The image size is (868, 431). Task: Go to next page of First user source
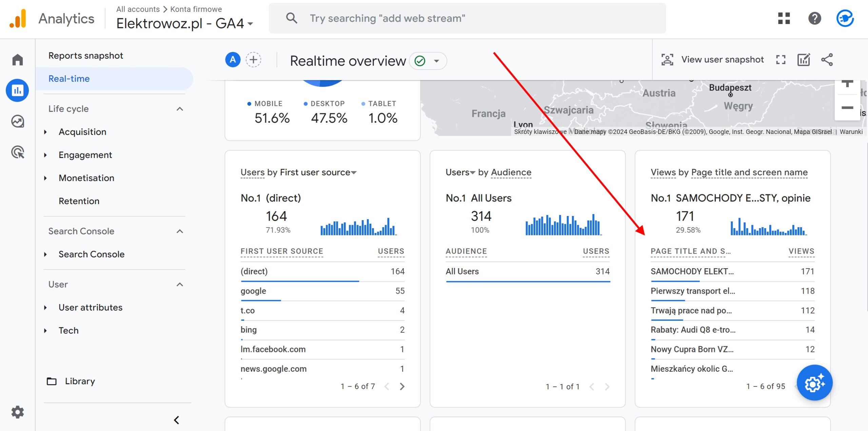tap(402, 387)
